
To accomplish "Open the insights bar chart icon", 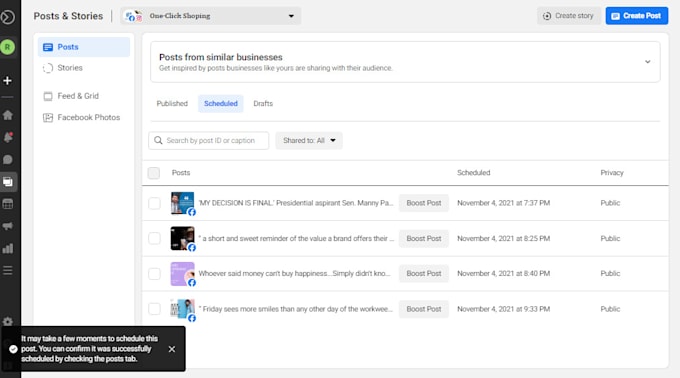I will 7,248.
